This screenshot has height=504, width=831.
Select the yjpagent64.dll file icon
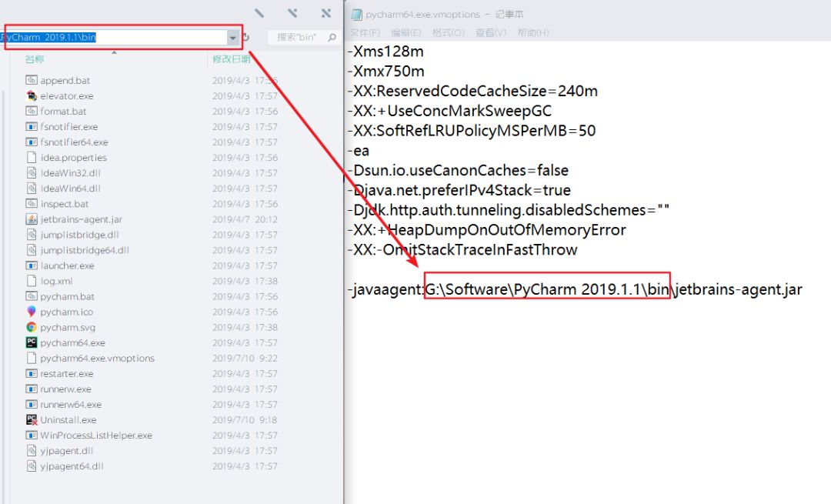pyautogui.click(x=32, y=466)
